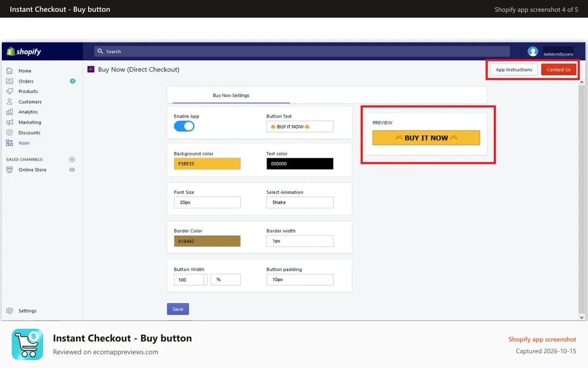Select the Marketing menu item
This screenshot has width=588, height=368.
pos(30,122)
